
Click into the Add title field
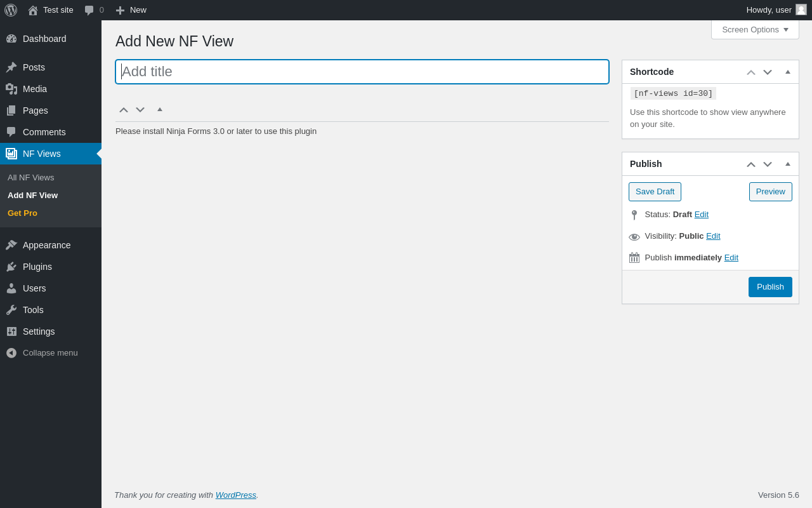(362, 72)
